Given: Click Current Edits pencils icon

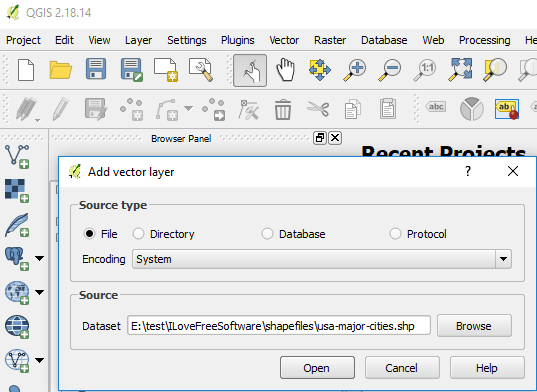Looking at the screenshot, I should [x=26, y=109].
